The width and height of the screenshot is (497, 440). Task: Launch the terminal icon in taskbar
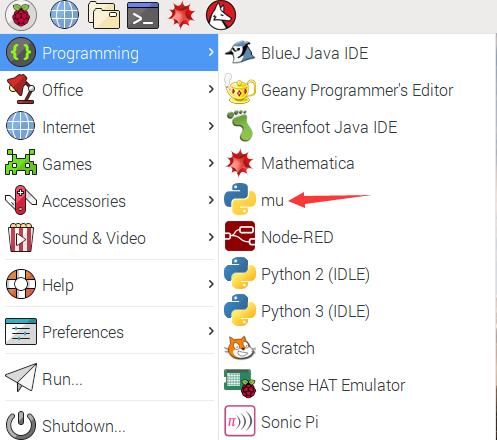click(143, 15)
